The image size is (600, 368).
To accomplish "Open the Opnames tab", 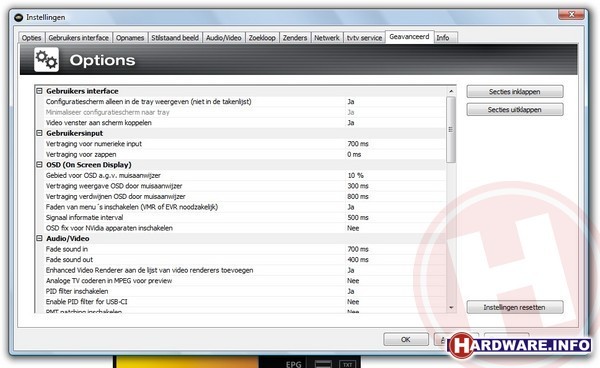I will click(x=130, y=38).
